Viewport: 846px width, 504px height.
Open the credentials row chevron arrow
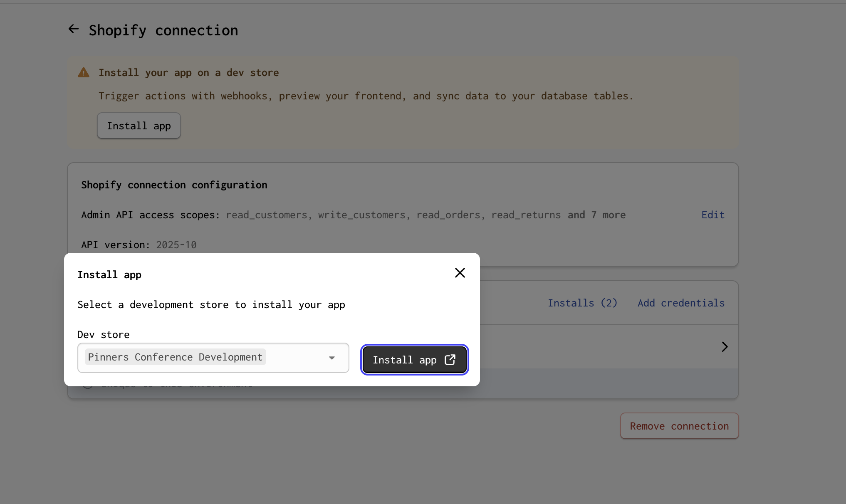[725, 347]
